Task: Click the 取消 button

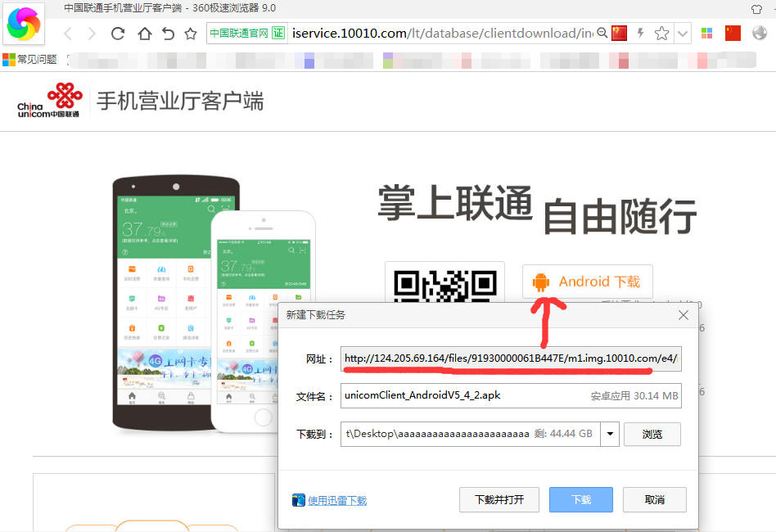Action: [655, 500]
